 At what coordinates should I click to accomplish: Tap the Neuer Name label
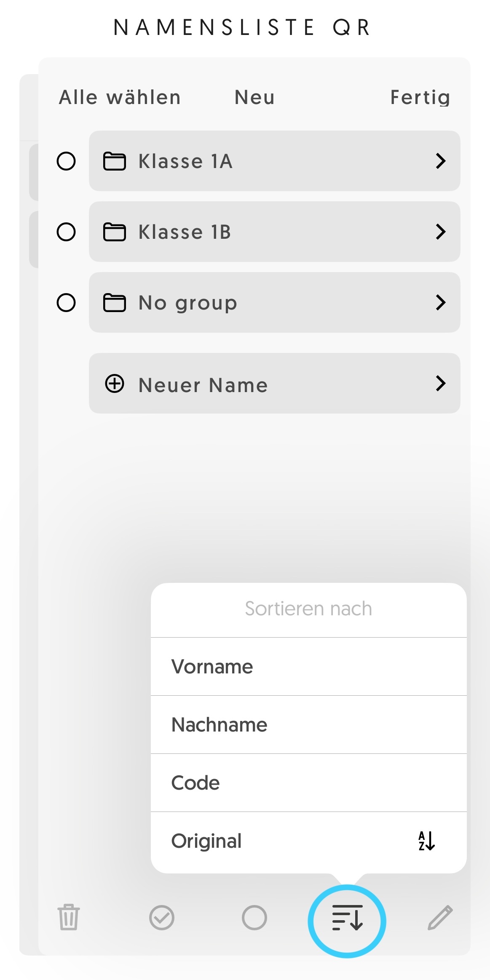click(203, 385)
